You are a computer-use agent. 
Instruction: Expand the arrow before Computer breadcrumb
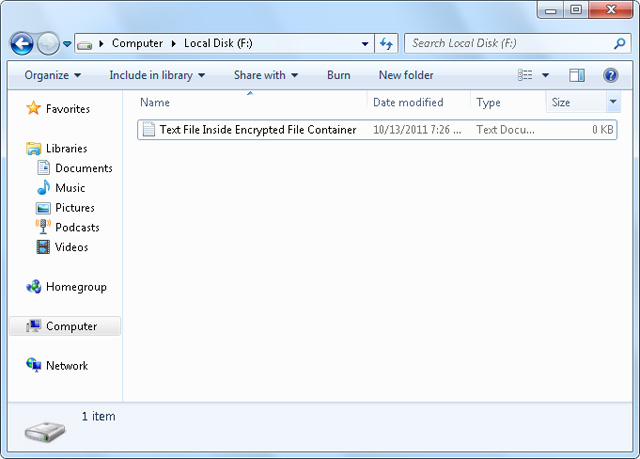coord(102,43)
